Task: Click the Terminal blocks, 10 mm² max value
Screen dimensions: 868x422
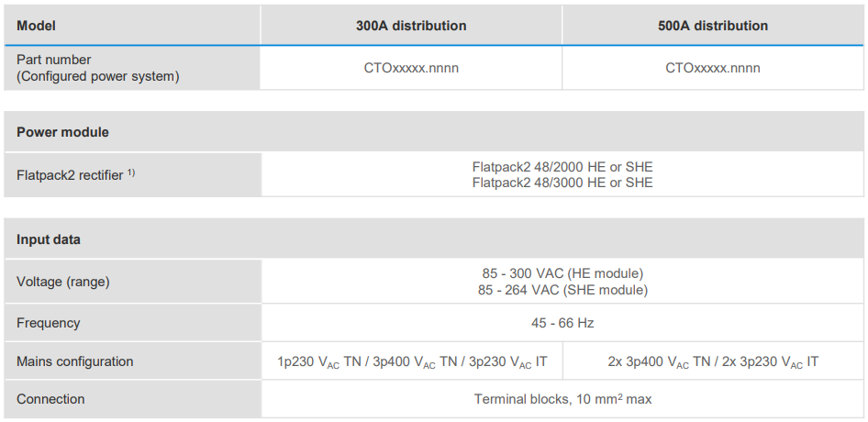Action: [562, 399]
